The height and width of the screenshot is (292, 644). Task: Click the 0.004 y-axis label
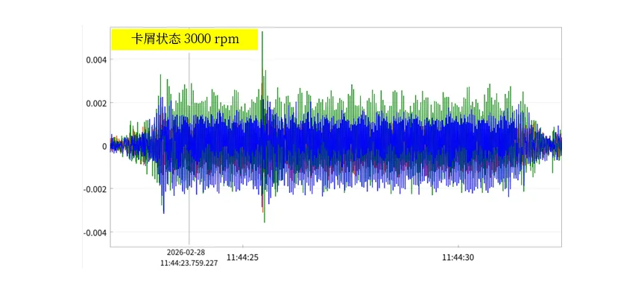(x=96, y=60)
